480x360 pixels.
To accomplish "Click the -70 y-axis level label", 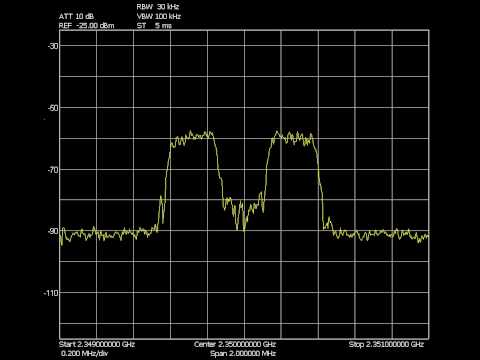I will 53,170.
